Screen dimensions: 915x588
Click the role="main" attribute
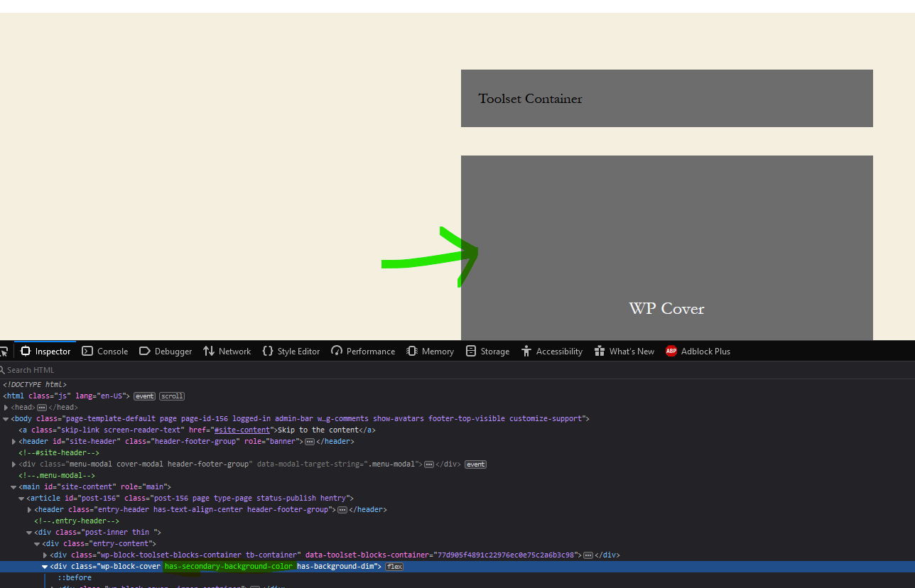click(x=143, y=487)
